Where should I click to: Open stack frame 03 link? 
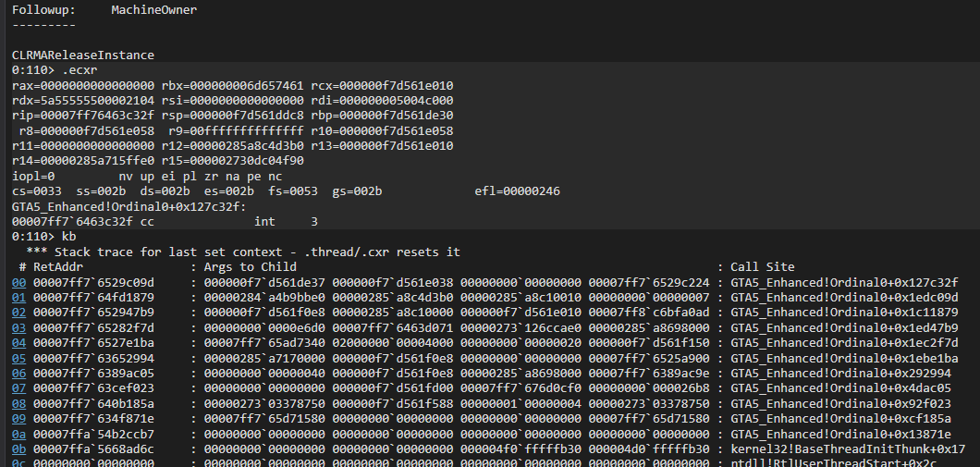(18, 328)
